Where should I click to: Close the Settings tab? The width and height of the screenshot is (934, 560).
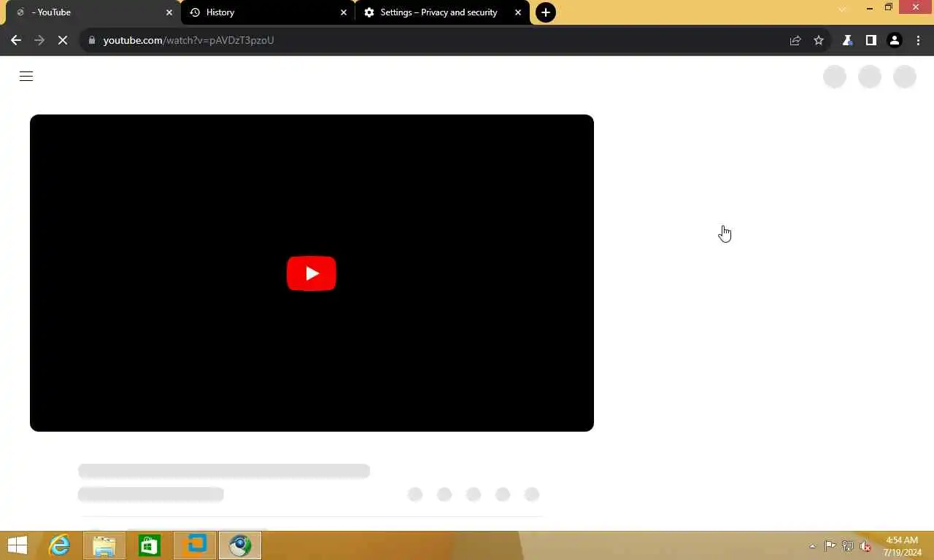pyautogui.click(x=518, y=12)
